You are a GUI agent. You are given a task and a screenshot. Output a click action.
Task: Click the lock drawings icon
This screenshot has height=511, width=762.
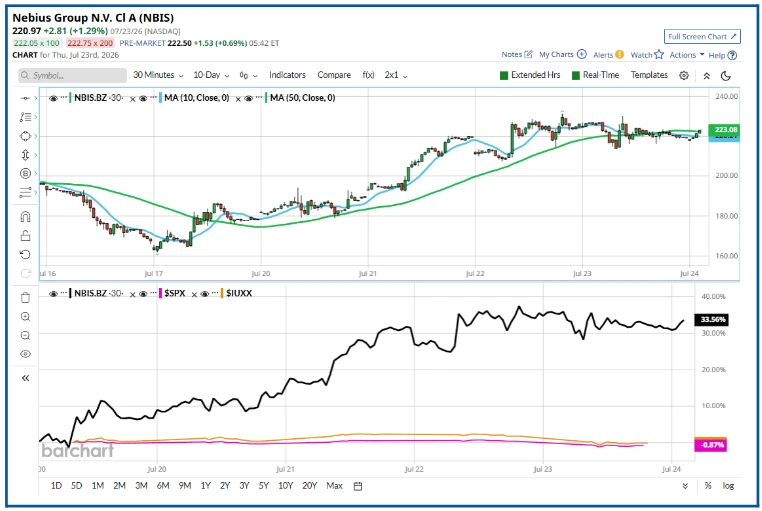[x=25, y=236]
